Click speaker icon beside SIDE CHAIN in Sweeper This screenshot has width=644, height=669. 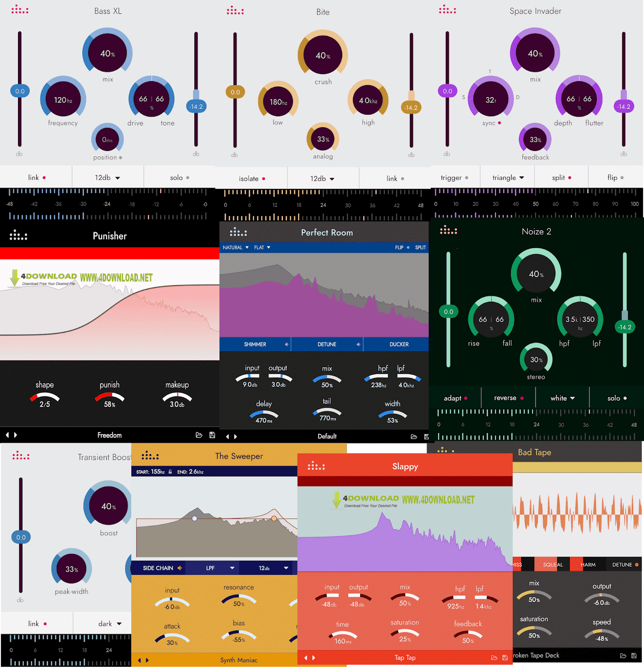tap(180, 568)
